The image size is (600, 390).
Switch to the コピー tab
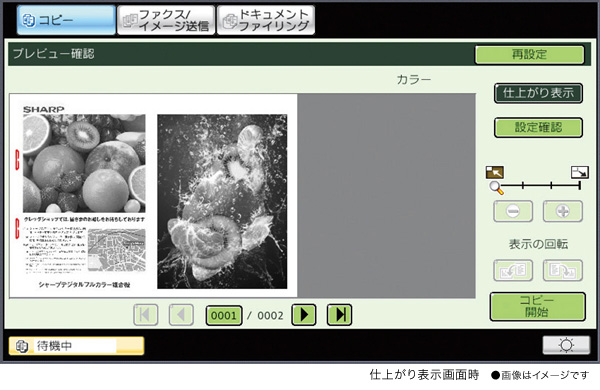click(66, 20)
